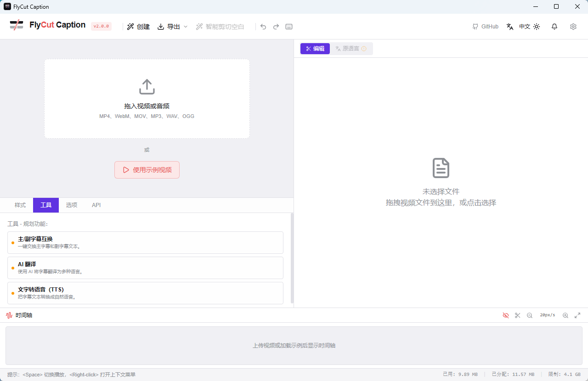Screen dimensions: 588x381
Task: Redo the last undone action
Action: 276,27
